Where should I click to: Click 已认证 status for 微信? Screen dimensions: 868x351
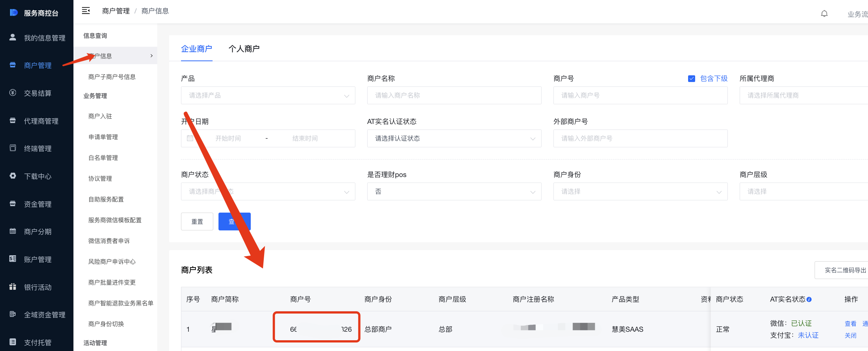pos(802,324)
